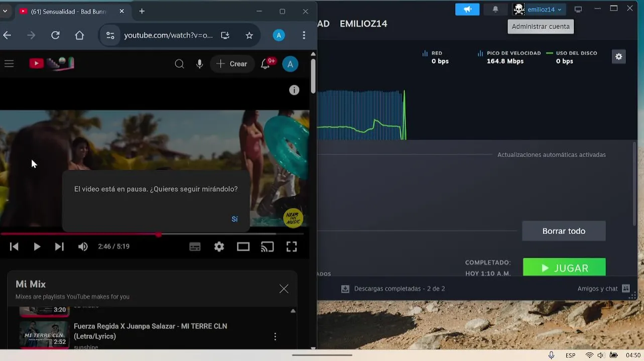Image resolution: width=644 pixels, height=361 pixels.
Task: Close the Sensualidad Bad Bunny tab
Action: tap(121, 11)
